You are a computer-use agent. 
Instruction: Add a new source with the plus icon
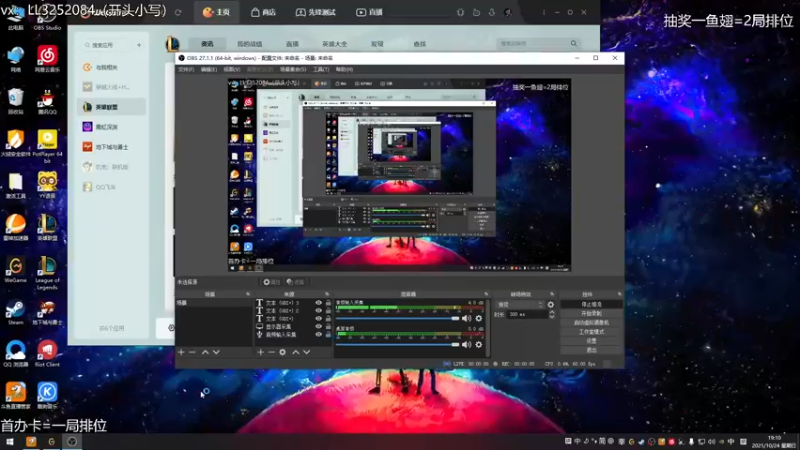[261, 352]
